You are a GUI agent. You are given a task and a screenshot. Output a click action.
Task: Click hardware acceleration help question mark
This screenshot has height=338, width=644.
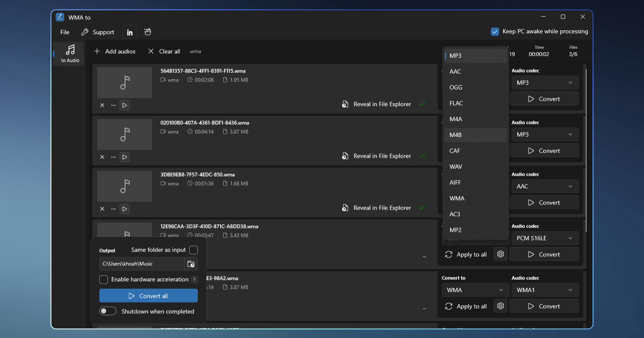[194, 280]
